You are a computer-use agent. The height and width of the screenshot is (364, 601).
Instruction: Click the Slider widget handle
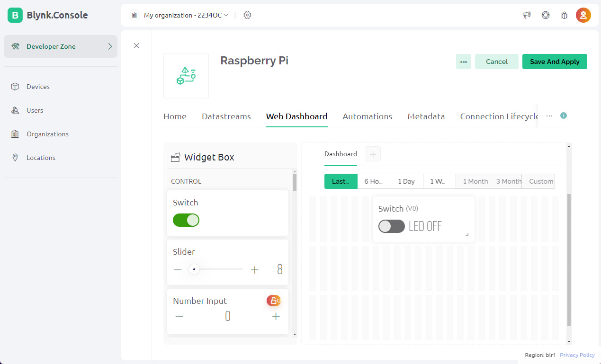click(x=194, y=269)
